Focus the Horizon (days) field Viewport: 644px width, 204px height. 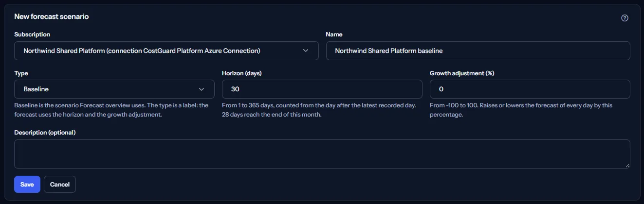[x=322, y=89]
